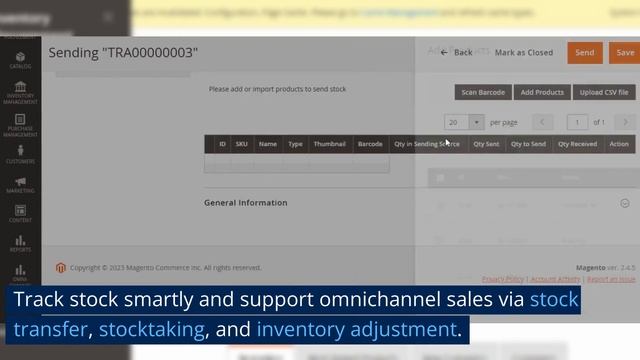Open the Account Activity footer link
640x360 pixels.
(x=555, y=279)
